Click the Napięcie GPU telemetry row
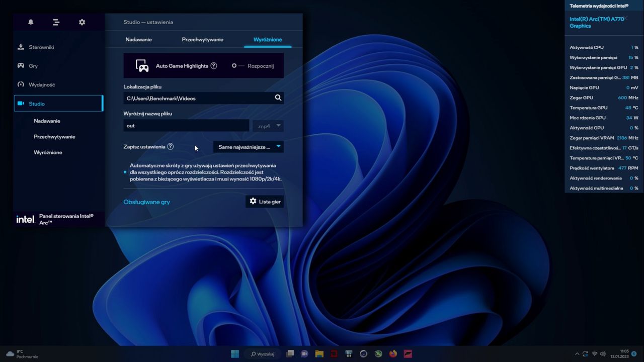This screenshot has height=362, width=644. point(604,87)
